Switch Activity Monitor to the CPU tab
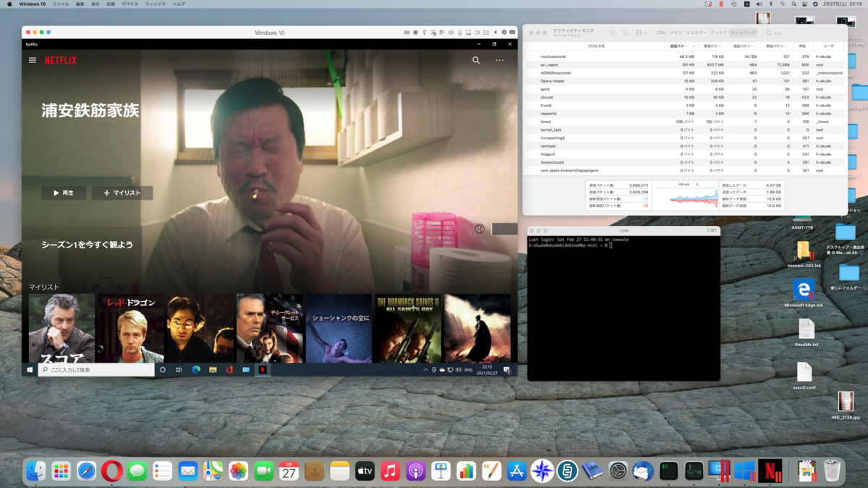868x488 pixels. 661,33
